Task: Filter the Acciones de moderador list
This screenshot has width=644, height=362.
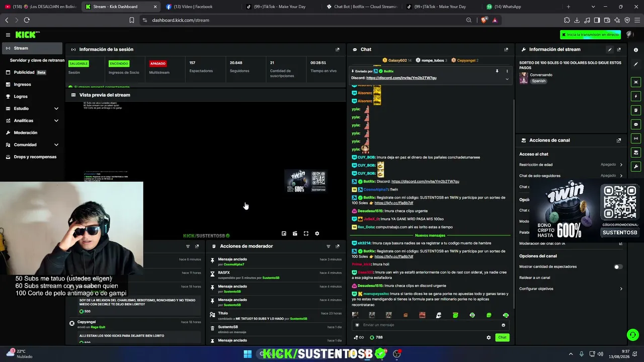Action: (328, 246)
